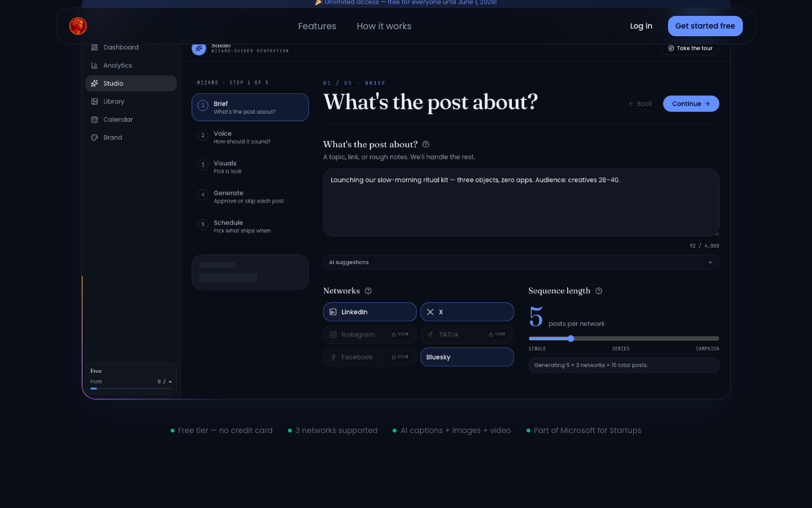Screen dimensions: 812x508
Task: Click the Instagram soon option
Action: point(370,335)
